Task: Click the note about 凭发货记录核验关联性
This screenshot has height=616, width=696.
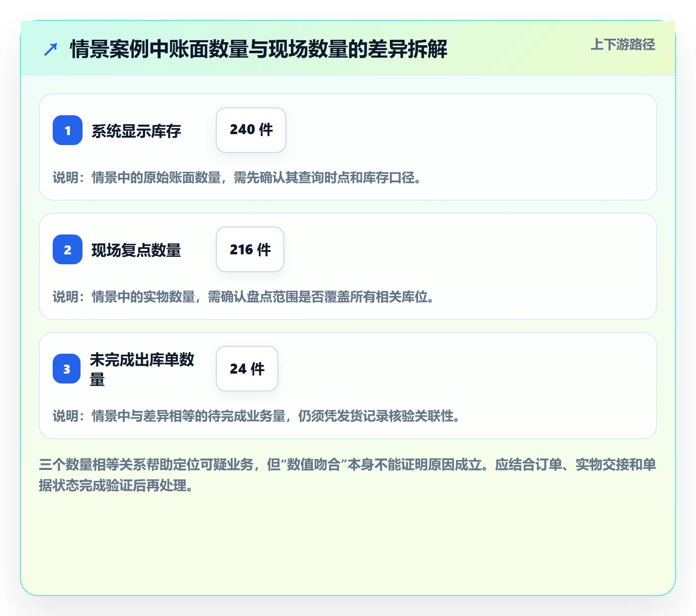Action: pyautogui.click(x=257, y=416)
